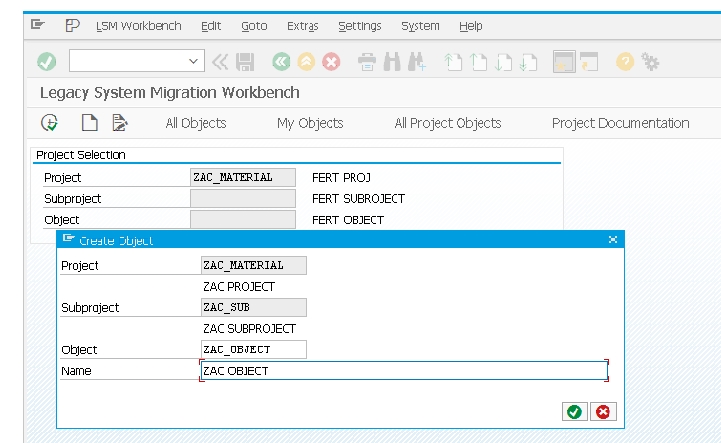This screenshot has height=443, width=721.
Task: Open the LSM Workbench menu
Action: pyautogui.click(x=138, y=26)
